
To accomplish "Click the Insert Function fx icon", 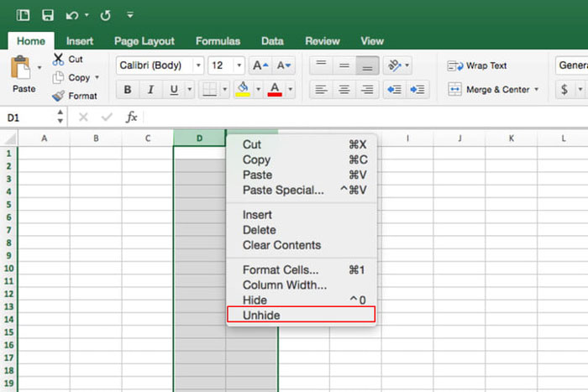I will click(x=131, y=117).
